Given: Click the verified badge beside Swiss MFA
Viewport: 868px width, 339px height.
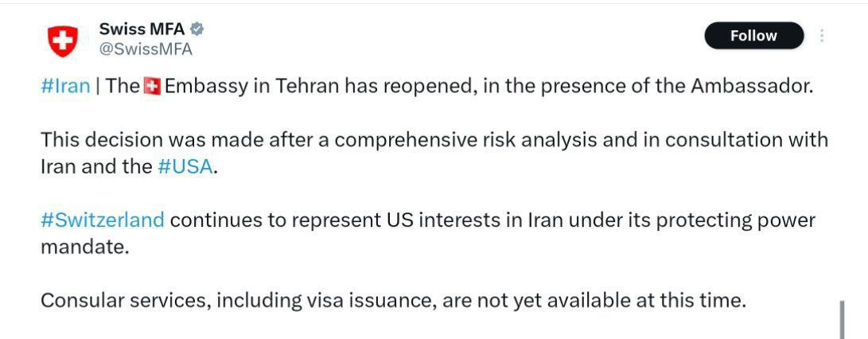Looking at the screenshot, I should click(x=197, y=29).
